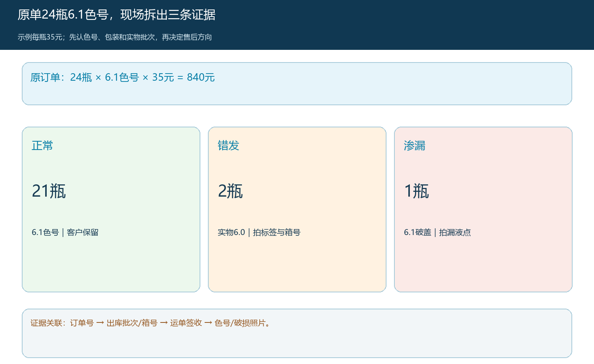Select the 21瓶 quantity figure

[49, 191]
